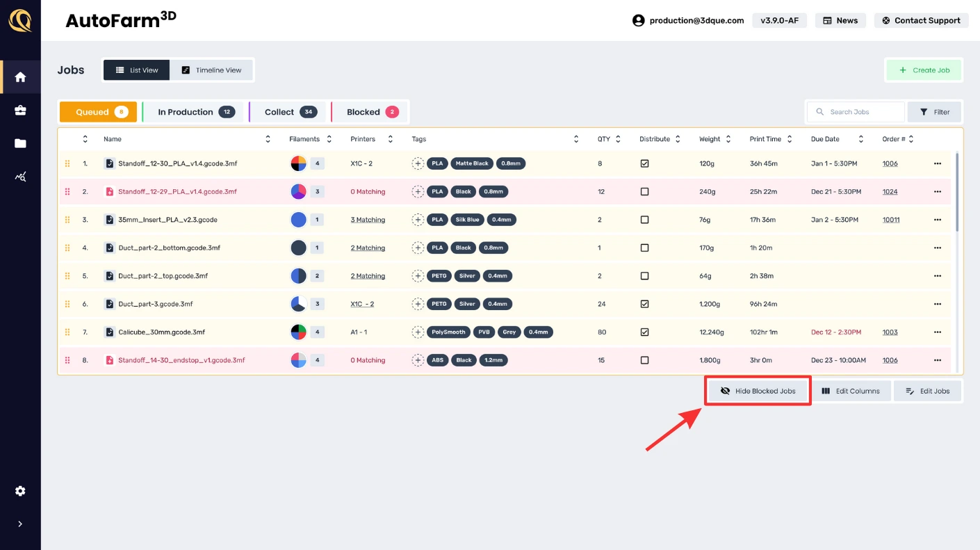
Task: Sort by Filaments column arrows
Action: (x=329, y=139)
